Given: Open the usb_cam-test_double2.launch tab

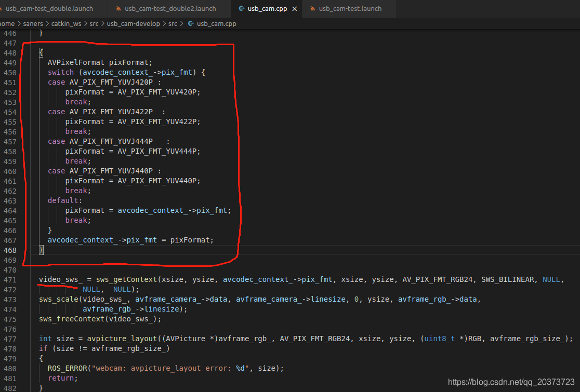Looking at the screenshot, I should point(170,8).
